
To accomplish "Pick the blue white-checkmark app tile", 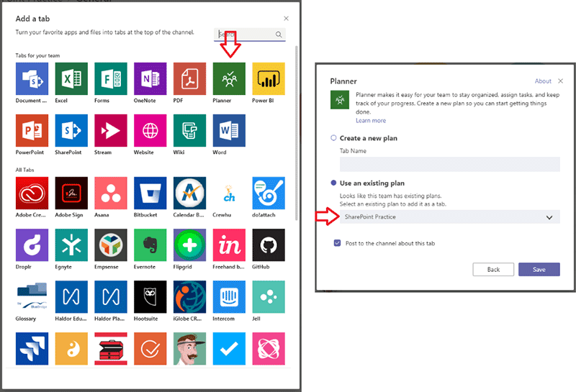I will tap(229, 349).
